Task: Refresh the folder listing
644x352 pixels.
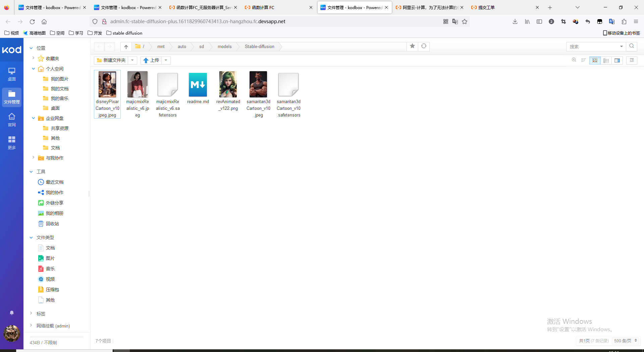Action: pyautogui.click(x=424, y=46)
